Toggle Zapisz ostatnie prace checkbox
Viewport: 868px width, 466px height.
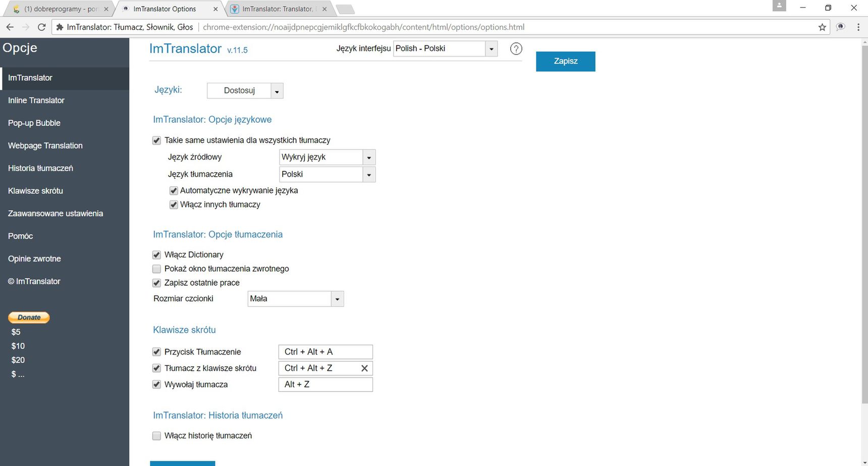pos(156,283)
